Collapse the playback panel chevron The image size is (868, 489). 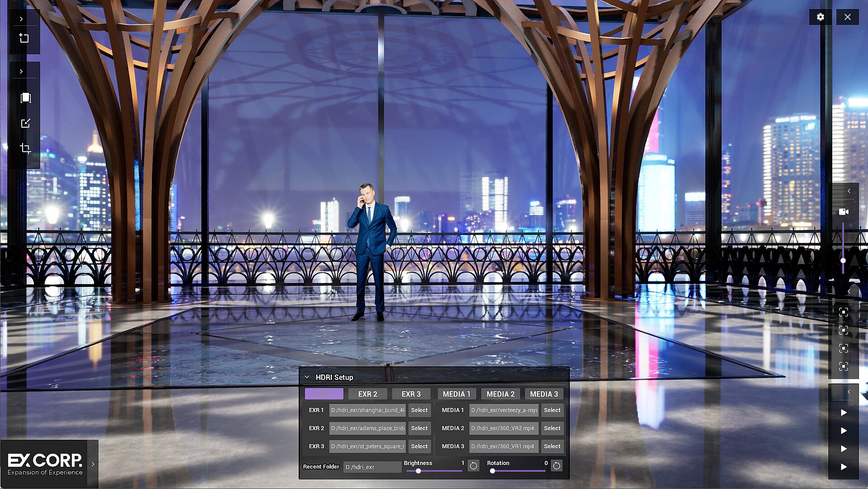click(849, 392)
